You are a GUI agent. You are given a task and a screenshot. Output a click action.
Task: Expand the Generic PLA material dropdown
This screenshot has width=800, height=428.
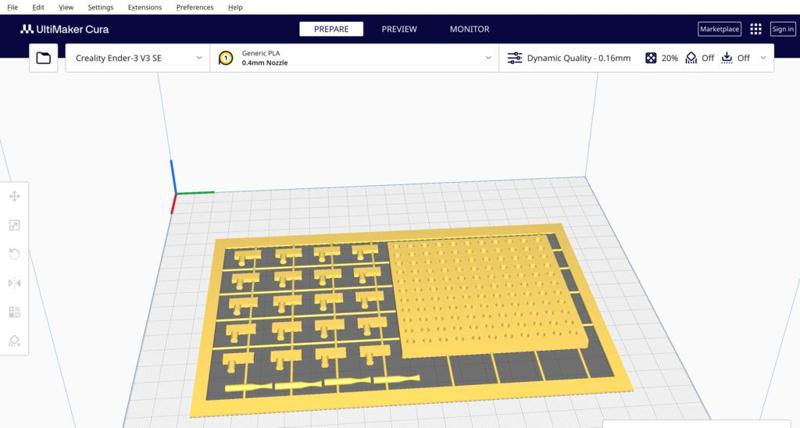tap(488, 58)
